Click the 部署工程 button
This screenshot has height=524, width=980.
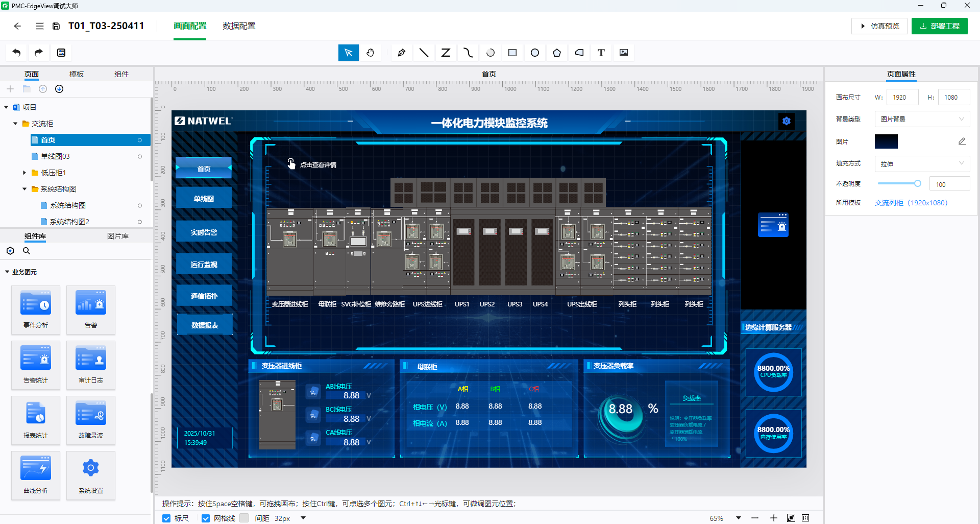click(x=939, y=26)
